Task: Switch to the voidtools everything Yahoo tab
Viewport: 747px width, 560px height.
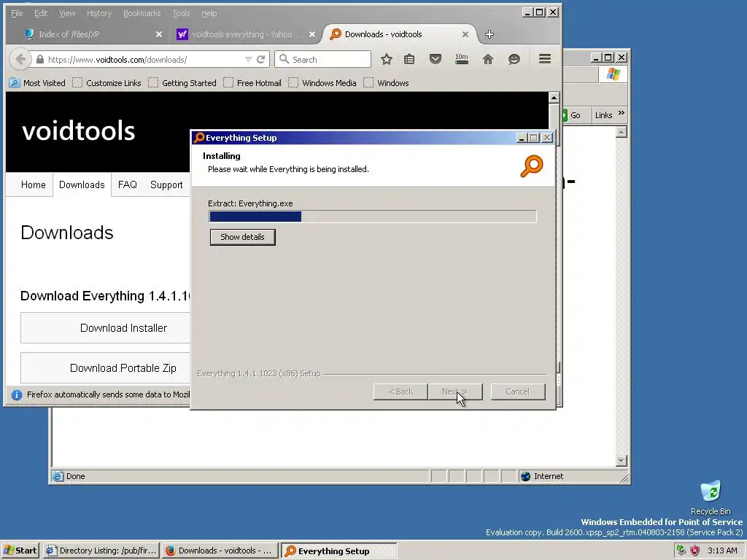Action: pyautogui.click(x=242, y=34)
